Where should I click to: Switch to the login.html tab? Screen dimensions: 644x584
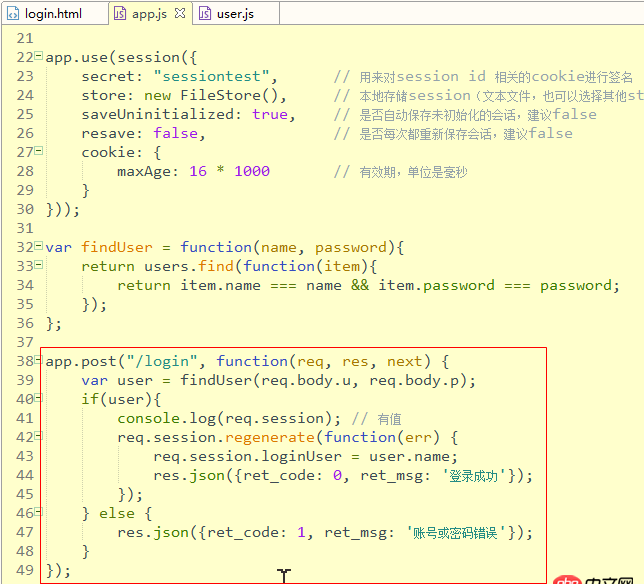pyautogui.click(x=54, y=14)
